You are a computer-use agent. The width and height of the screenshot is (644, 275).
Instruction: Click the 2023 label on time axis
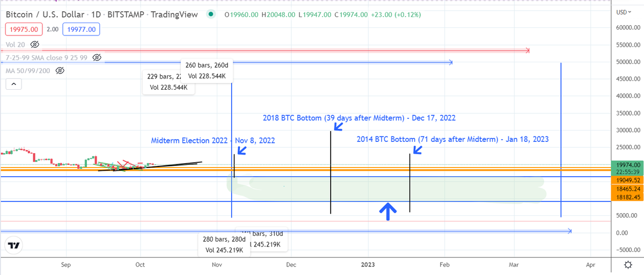(368, 265)
